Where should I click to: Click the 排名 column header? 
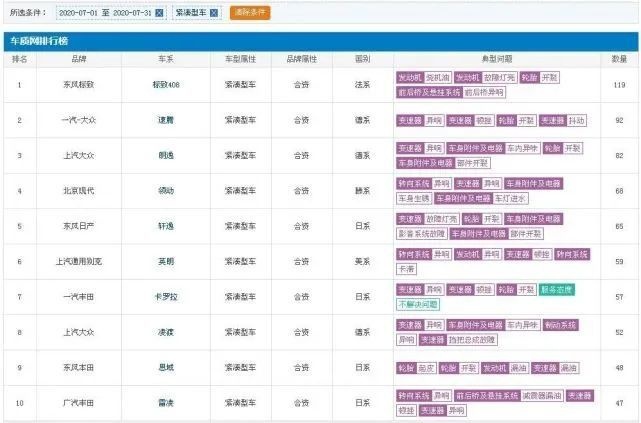19,59
